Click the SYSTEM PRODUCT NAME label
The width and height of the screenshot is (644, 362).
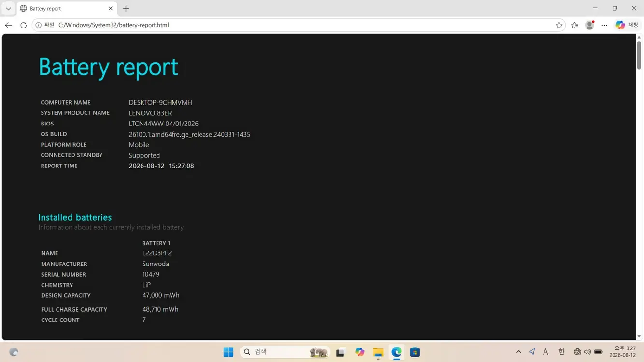[75, 113]
